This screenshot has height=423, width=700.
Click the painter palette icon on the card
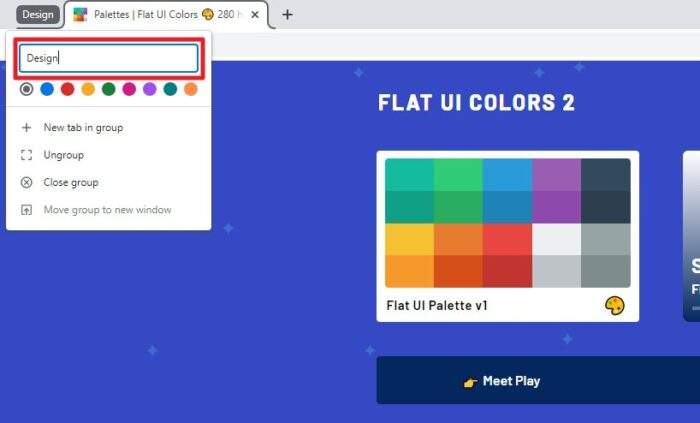615,306
